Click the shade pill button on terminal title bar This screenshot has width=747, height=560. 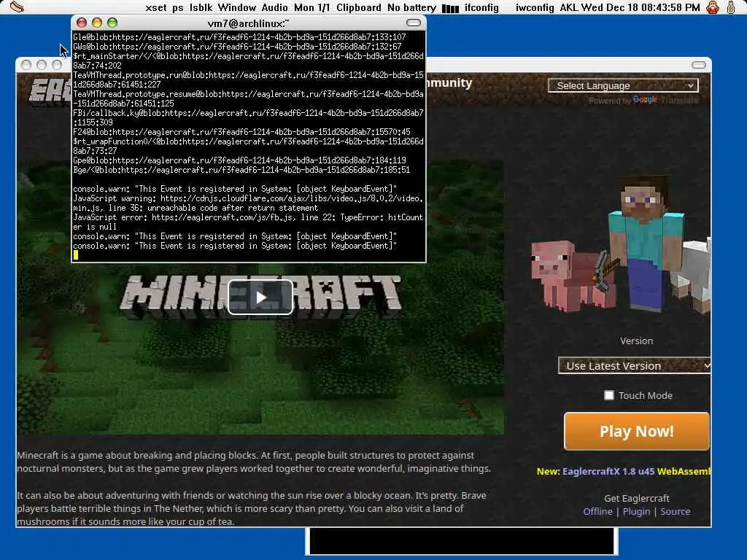click(x=414, y=23)
